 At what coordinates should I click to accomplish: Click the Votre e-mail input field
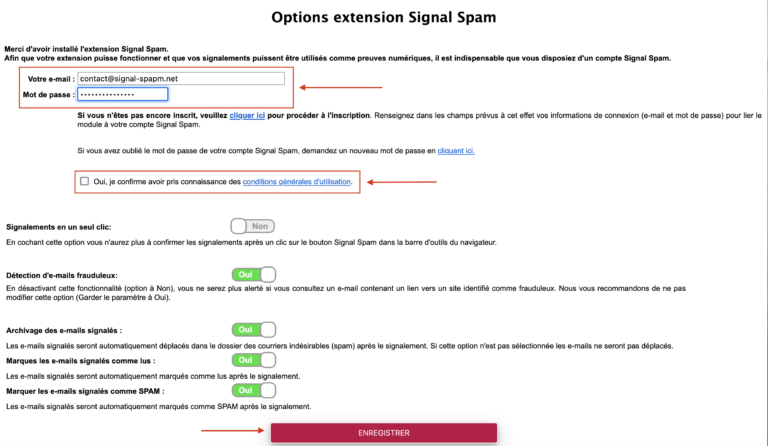click(181, 79)
